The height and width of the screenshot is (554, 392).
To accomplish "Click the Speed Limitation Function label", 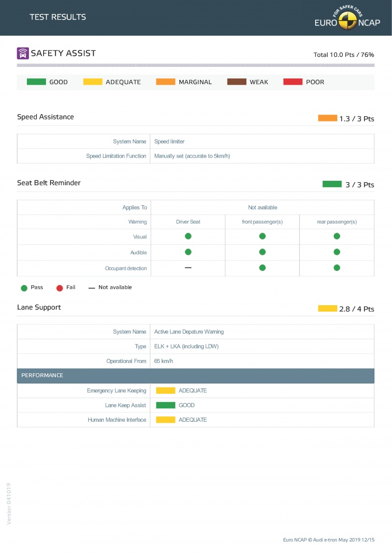I will 116,156.
